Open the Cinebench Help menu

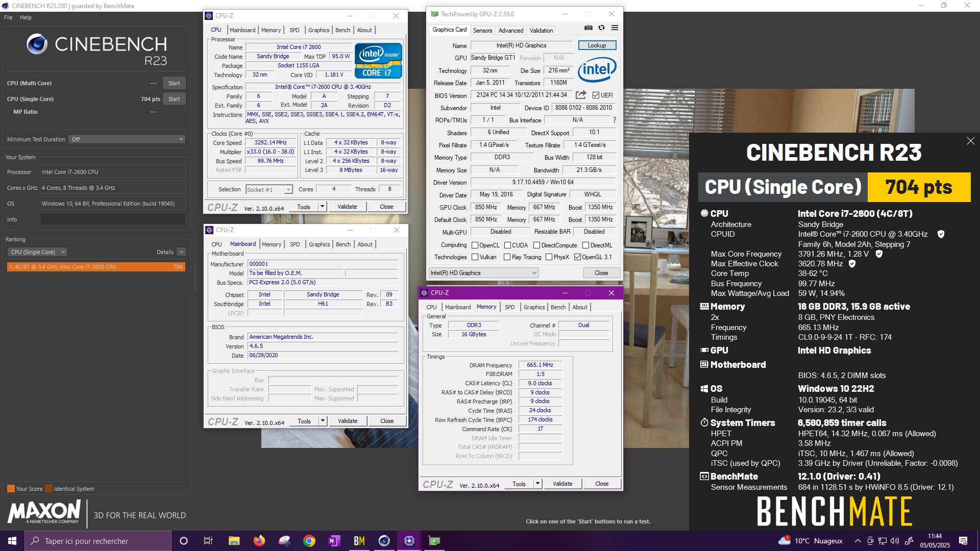tap(26, 17)
